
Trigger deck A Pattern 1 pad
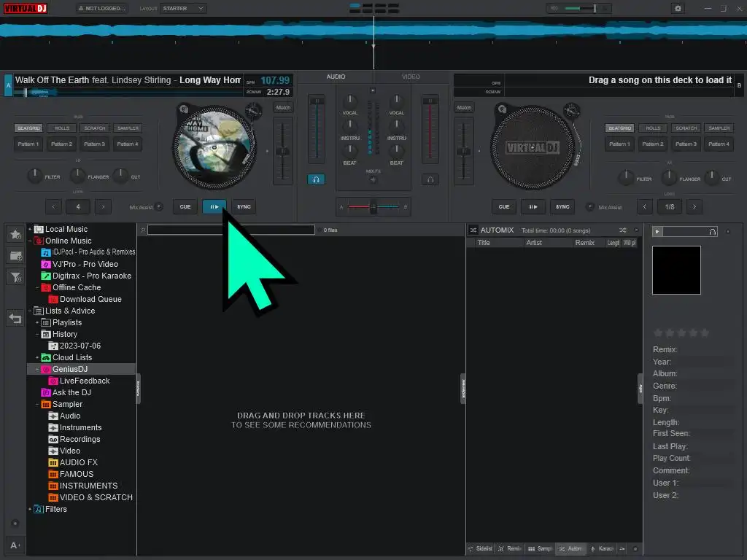pos(28,144)
